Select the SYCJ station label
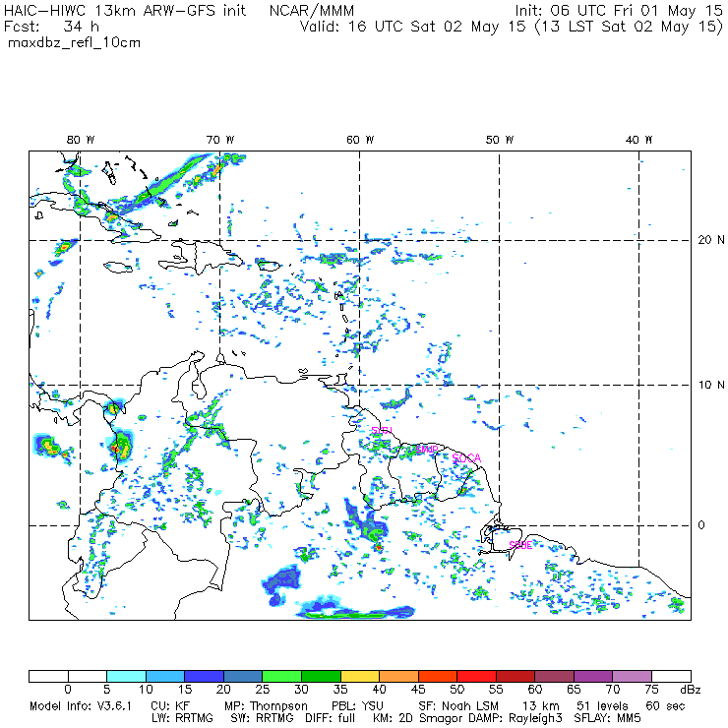This screenshot has height=728, width=728. coord(382,430)
